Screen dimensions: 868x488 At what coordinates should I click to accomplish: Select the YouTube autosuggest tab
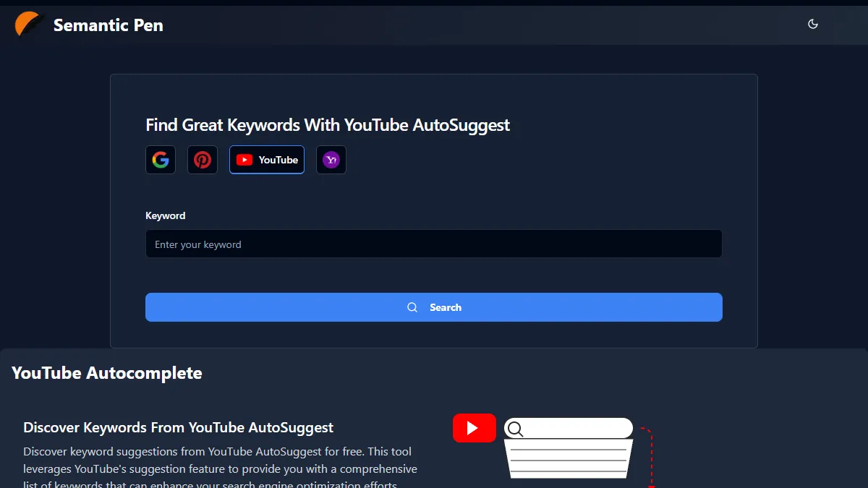click(267, 160)
